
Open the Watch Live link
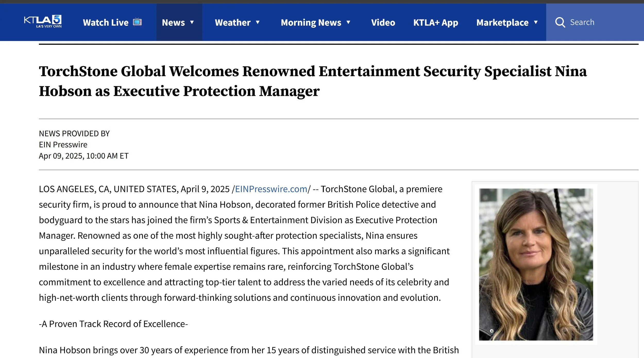click(112, 22)
